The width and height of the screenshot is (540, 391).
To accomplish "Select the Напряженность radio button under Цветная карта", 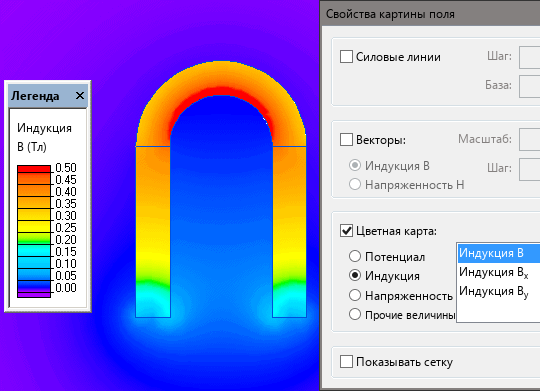I will [x=355, y=295].
